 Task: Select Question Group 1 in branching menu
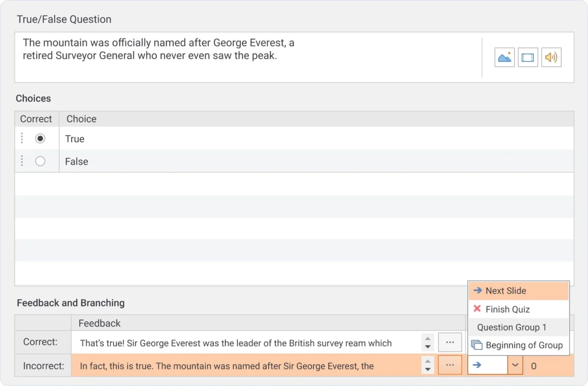click(x=519, y=327)
